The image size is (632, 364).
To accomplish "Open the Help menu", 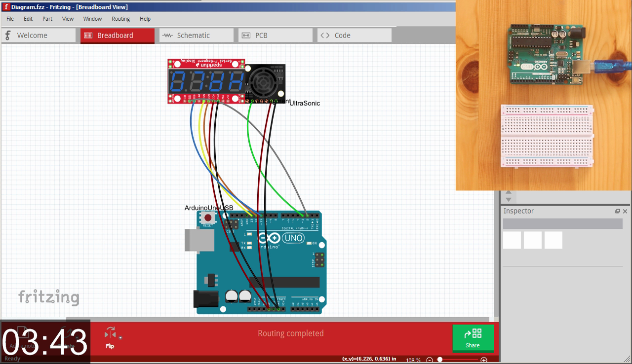I will pos(145,19).
